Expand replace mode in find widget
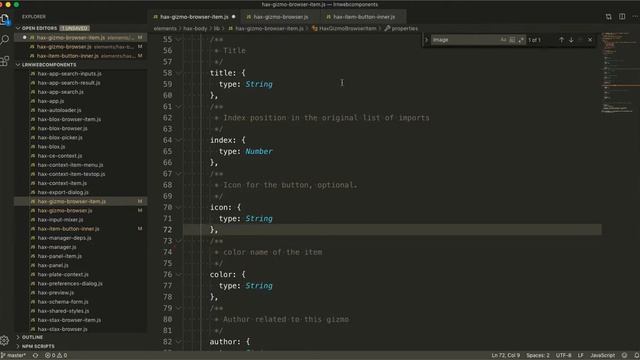Image resolution: width=640 pixels, height=360 pixels. tap(427, 40)
